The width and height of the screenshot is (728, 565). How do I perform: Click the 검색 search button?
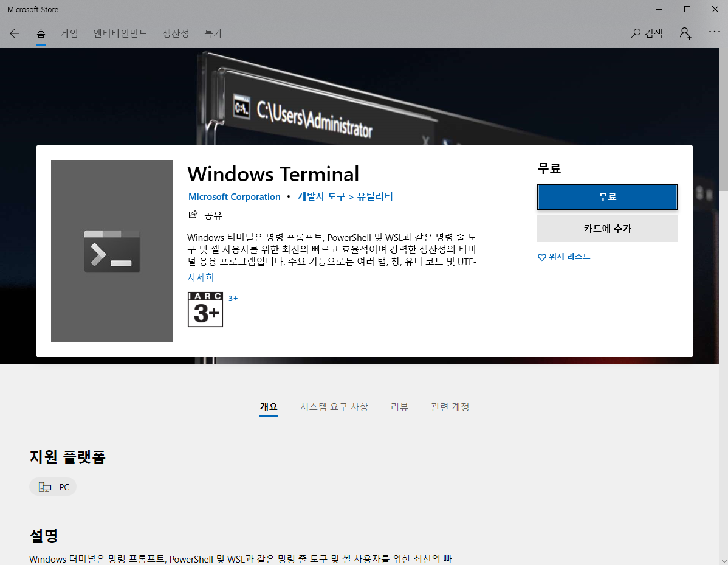(x=647, y=33)
